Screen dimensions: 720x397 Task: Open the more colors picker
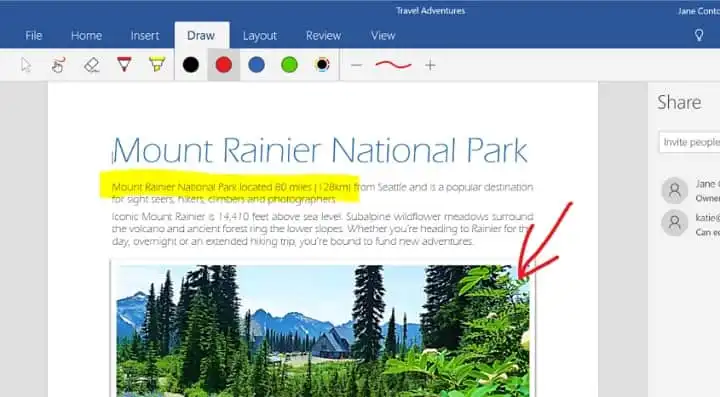322,65
